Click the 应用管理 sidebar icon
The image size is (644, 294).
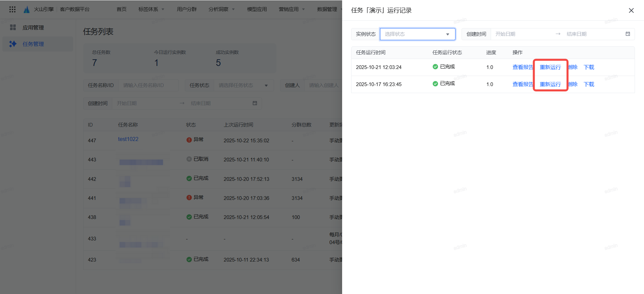(13, 27)
